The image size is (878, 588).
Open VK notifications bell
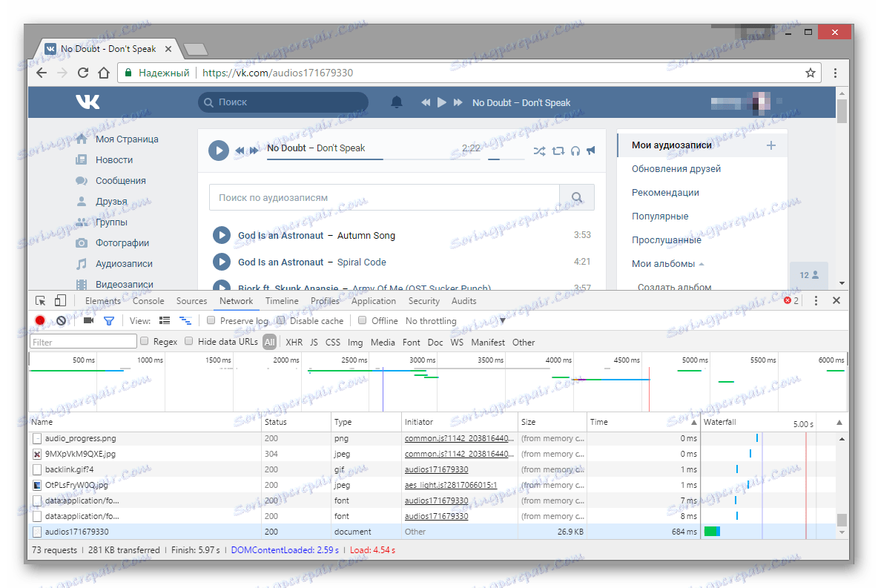(x=397, y=102)
